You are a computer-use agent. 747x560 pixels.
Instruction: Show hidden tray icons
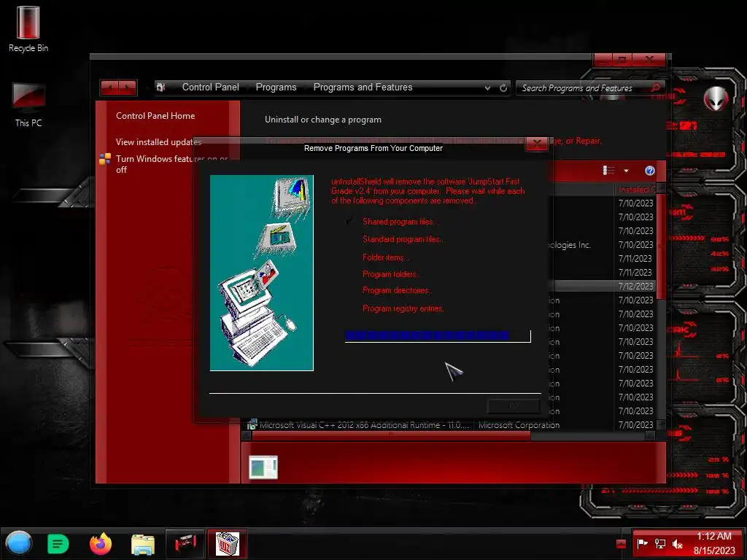click(x=621, y=544)
